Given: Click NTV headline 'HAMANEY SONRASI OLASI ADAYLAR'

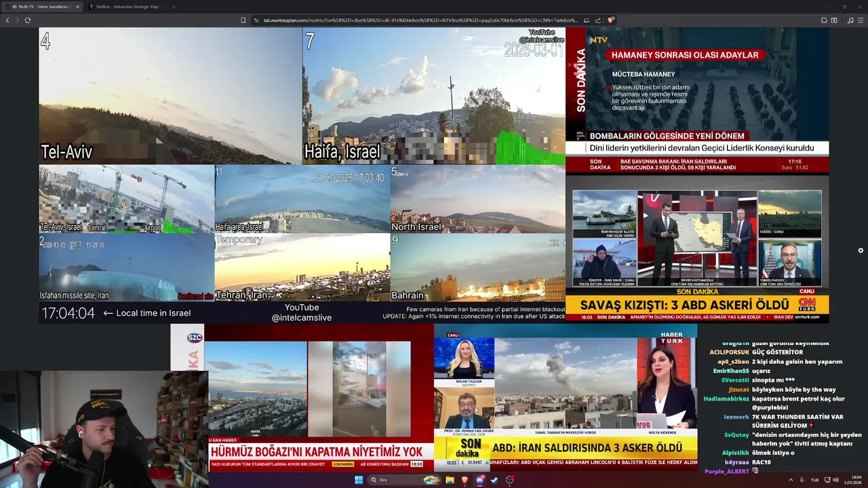Looking at the screenshot, I should click(x=685, y=55).
